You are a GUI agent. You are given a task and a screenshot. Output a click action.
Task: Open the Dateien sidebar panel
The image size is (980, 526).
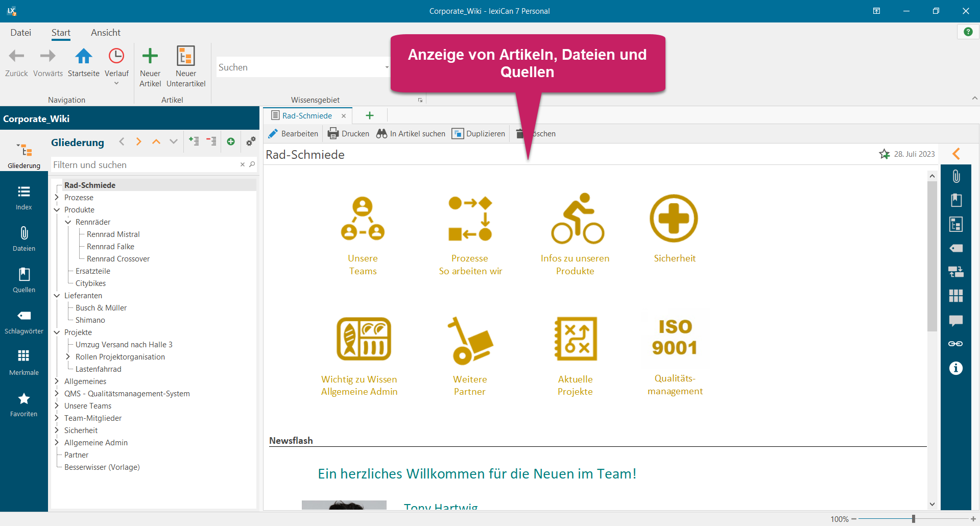(24, 239)
